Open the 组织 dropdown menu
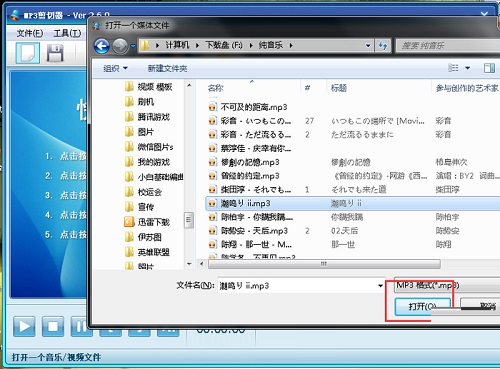Viewport: 500px width, 369px height. [115, 68]
